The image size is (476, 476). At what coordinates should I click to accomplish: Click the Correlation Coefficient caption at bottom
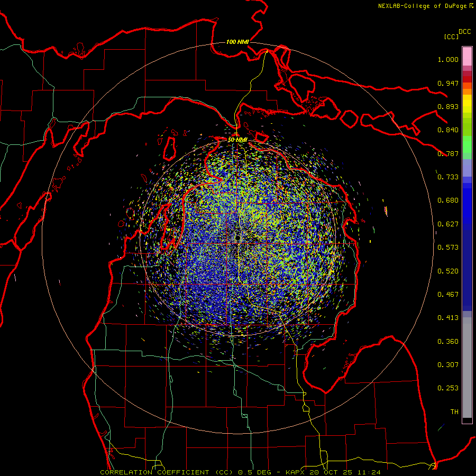[240, 472]
